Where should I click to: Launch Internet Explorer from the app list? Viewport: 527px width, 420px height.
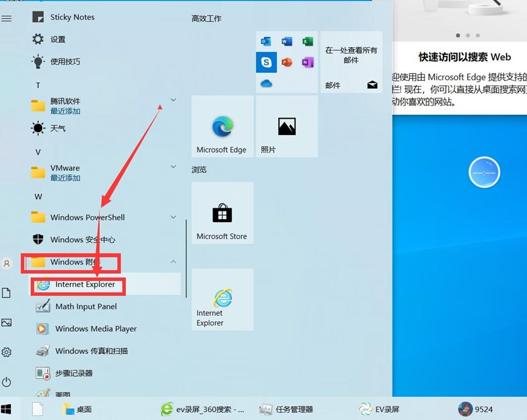click(85, 285)
